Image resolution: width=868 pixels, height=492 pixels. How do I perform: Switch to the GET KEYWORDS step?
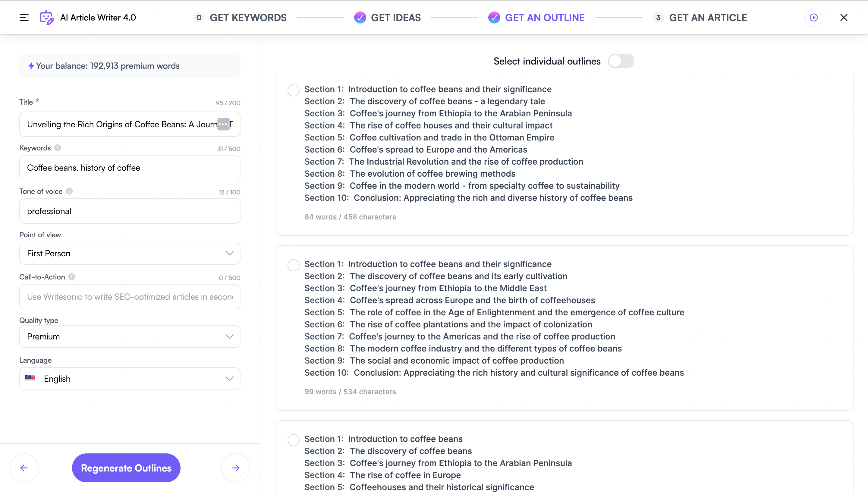248,17
